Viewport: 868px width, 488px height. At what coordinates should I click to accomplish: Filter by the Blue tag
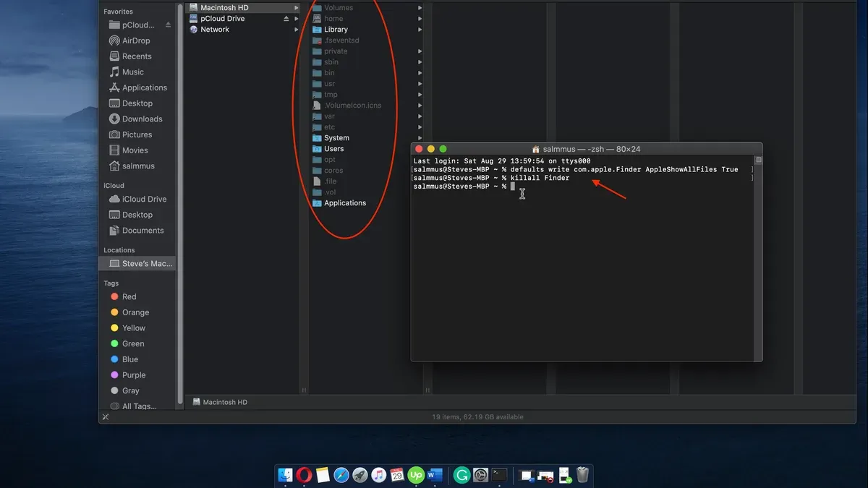coord(124,359)
